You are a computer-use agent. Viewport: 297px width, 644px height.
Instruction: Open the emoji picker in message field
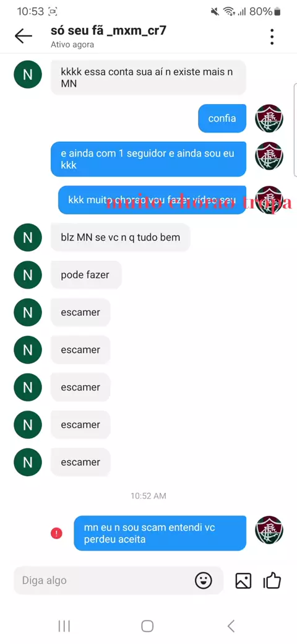203,581
